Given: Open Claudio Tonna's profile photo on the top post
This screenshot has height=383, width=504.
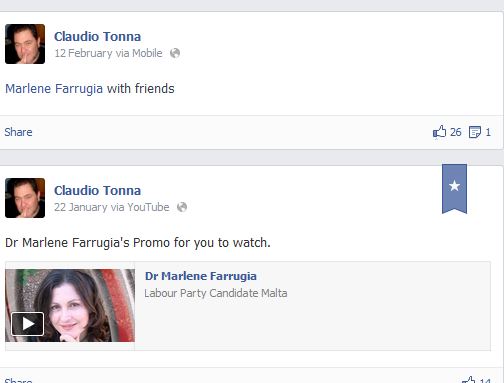Looking at the screenshot, I should tap(25, 44).
